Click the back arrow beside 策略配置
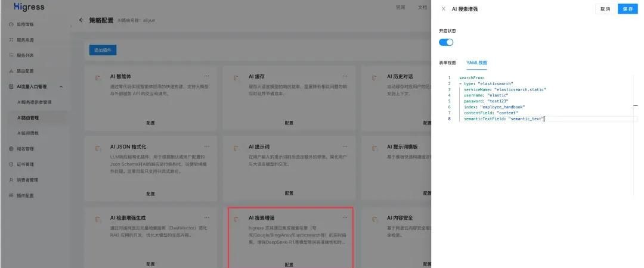The image size is (644, 268). tap(81, 20)
